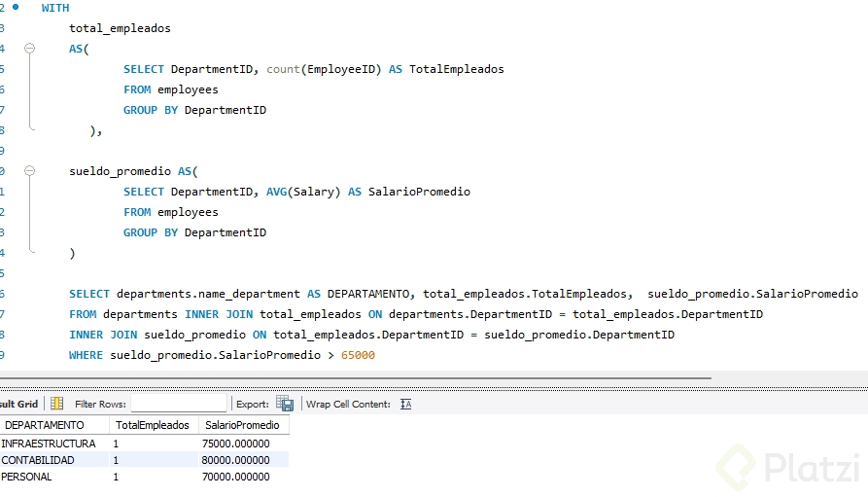Screen dimensions: 868x497
Task: Sort by the SalarioPromedio column header
Action: [244, 425]
